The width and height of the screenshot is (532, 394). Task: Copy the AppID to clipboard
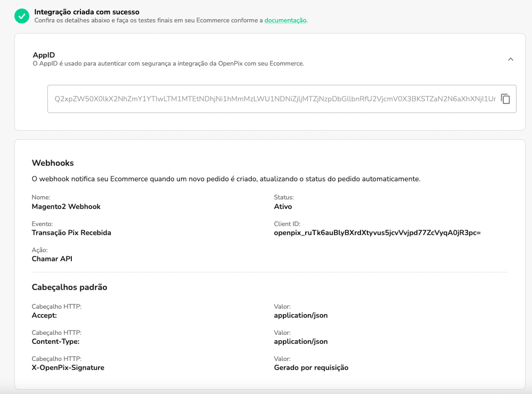[x=505, y=99]
